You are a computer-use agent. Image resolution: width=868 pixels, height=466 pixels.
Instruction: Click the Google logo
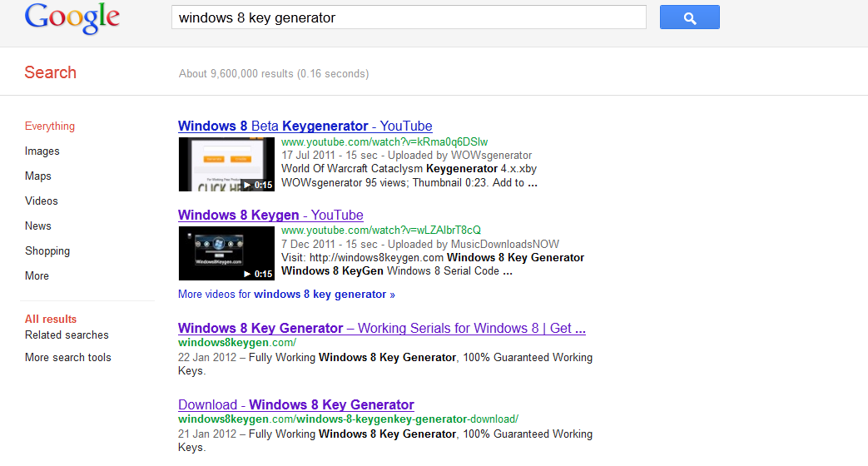pyautogui.click(x=72, y=18)
